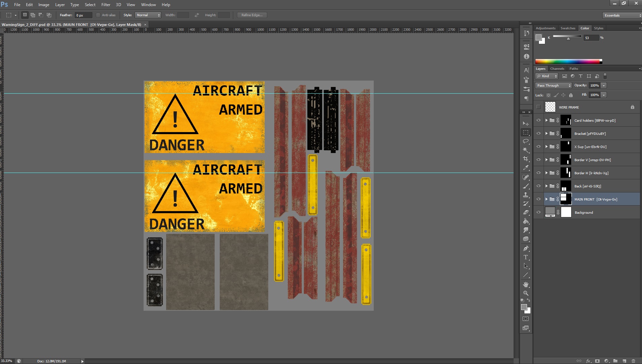Screen dimensions: 642x364
Task: Open the Filter menu
Action: (x=106, y=5)
